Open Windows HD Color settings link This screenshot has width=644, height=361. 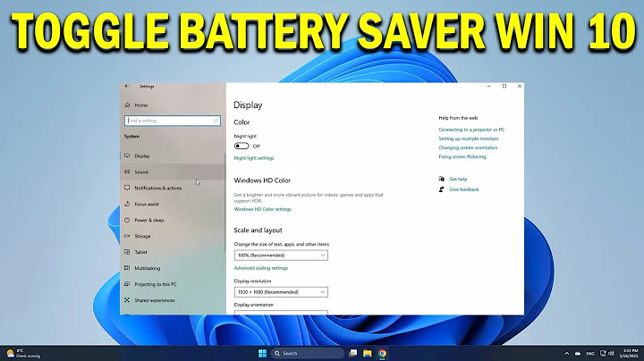pos(262,209)
